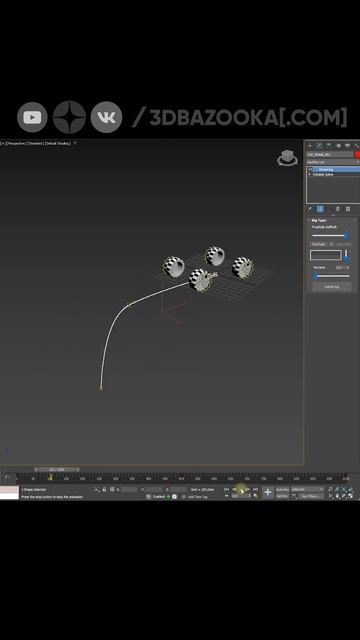Click Add Time Tag text
This screenshot has height=640, width=360.
198,497
